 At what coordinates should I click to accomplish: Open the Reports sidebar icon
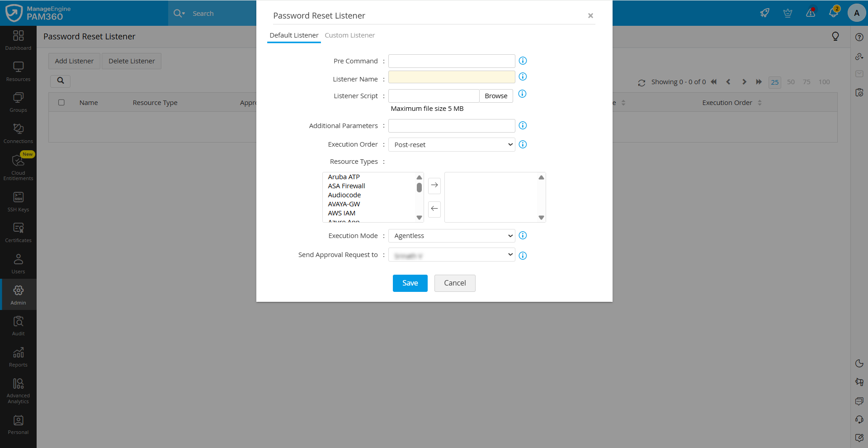click(18, 357)
